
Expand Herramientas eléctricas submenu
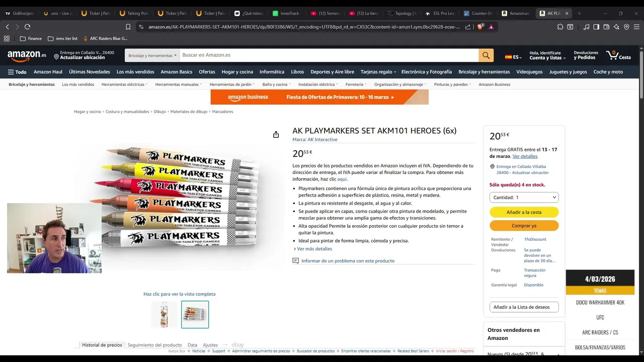click(124, 84)
